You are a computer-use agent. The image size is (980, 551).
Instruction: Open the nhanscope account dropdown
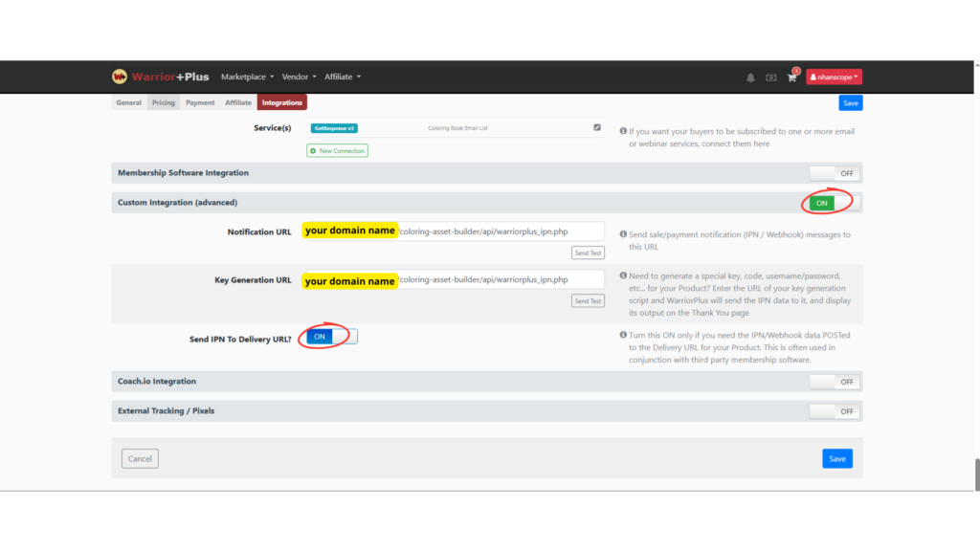tap(834, 77)
